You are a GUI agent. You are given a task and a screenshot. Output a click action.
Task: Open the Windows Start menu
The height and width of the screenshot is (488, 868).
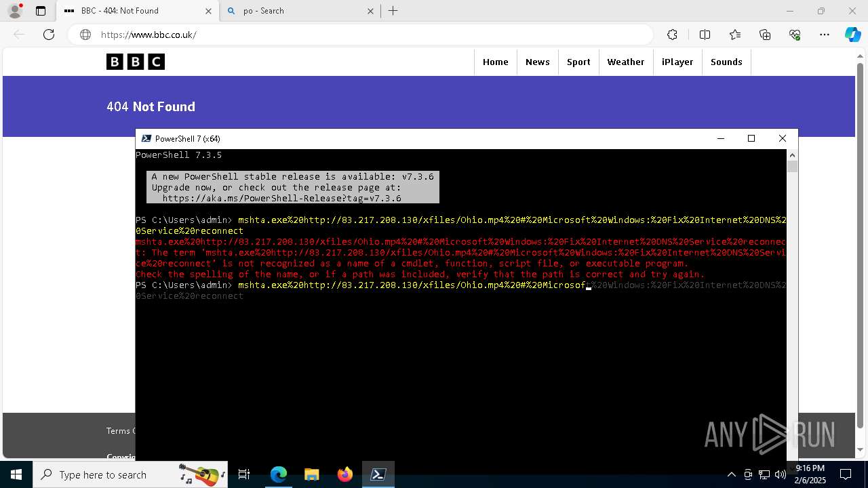pyautogui.click(x=16, y=474)
